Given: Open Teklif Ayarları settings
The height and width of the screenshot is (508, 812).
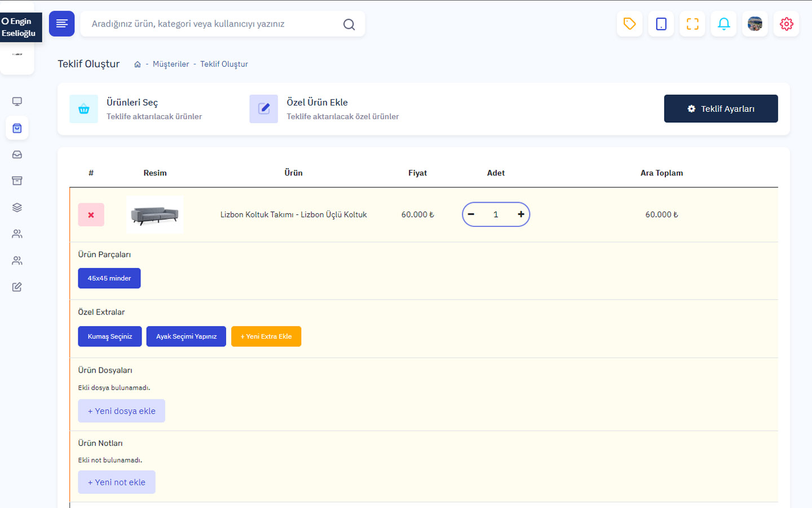Looking at the screenshot, I should (721, 108).
